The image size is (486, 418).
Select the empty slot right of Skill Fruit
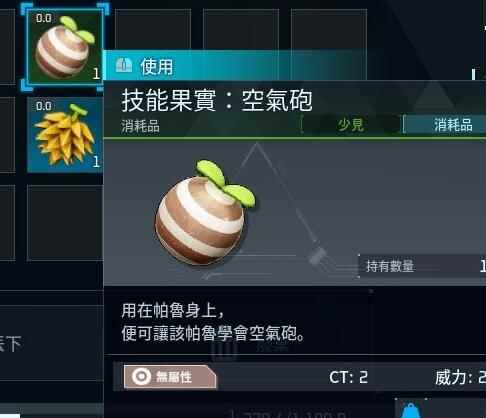click(153, 30)
